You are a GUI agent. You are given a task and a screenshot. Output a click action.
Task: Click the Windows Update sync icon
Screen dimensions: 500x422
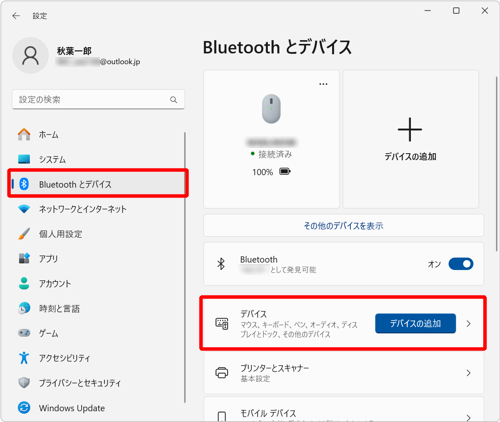(24, 408)
